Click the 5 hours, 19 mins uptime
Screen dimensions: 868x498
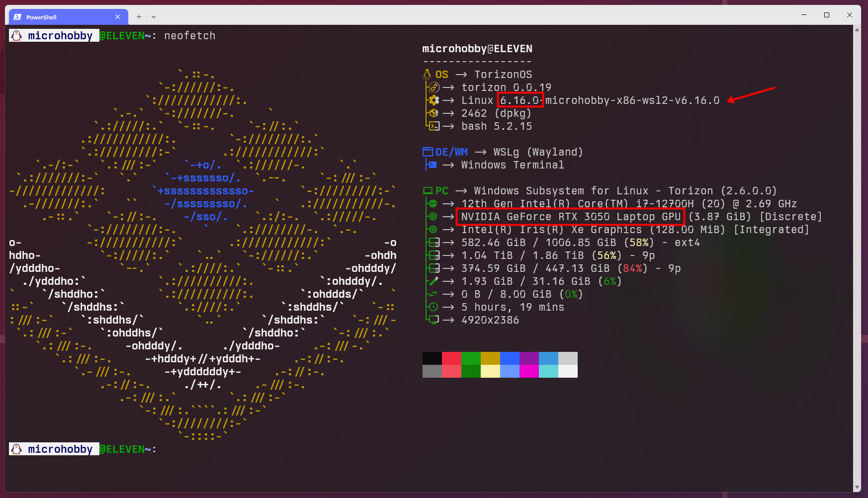coord(513,307)
